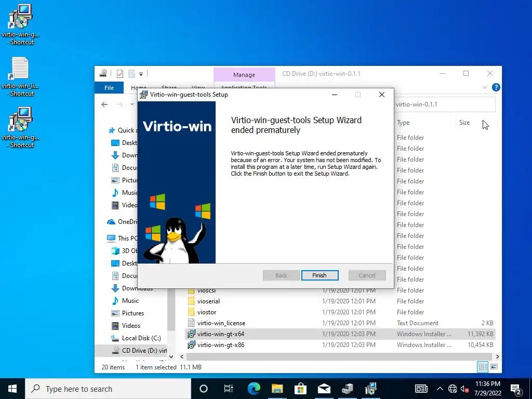Select the virtio-win_license text document

221,323
